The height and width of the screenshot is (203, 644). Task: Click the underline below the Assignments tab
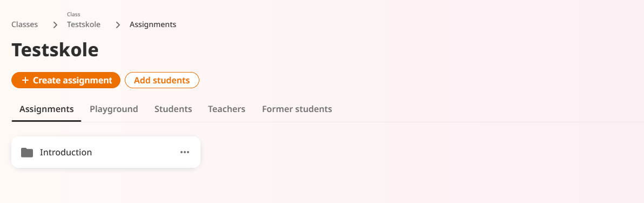click(46, 121)
